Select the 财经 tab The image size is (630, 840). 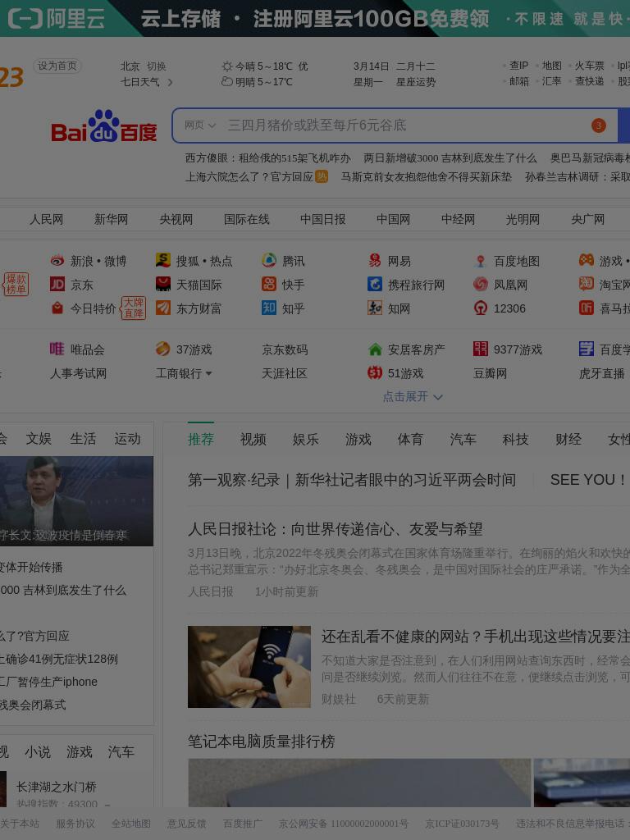pos(568,440)
